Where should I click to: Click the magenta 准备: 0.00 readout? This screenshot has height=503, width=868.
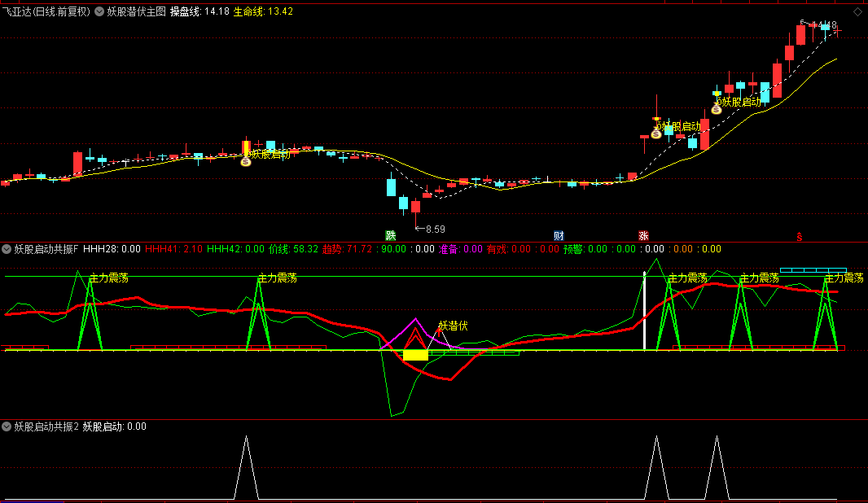click(461, 249)
